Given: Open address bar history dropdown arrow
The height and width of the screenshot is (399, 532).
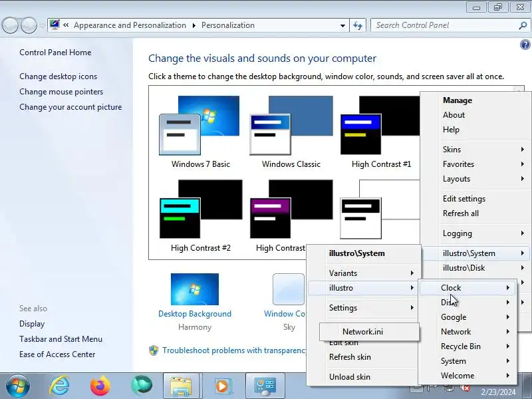Looking at the screenshot, I should click(342, 25).
